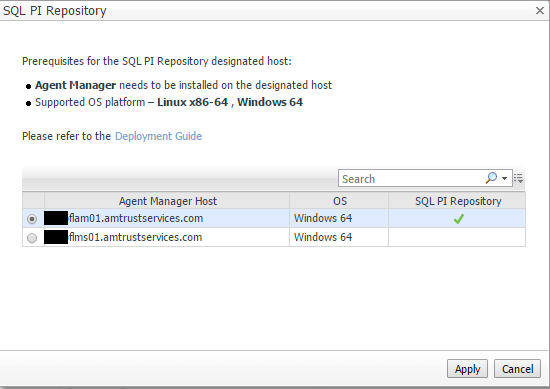Sort by Agent Manager Host column header
The image size is (550, 389).
coord(167,201)
